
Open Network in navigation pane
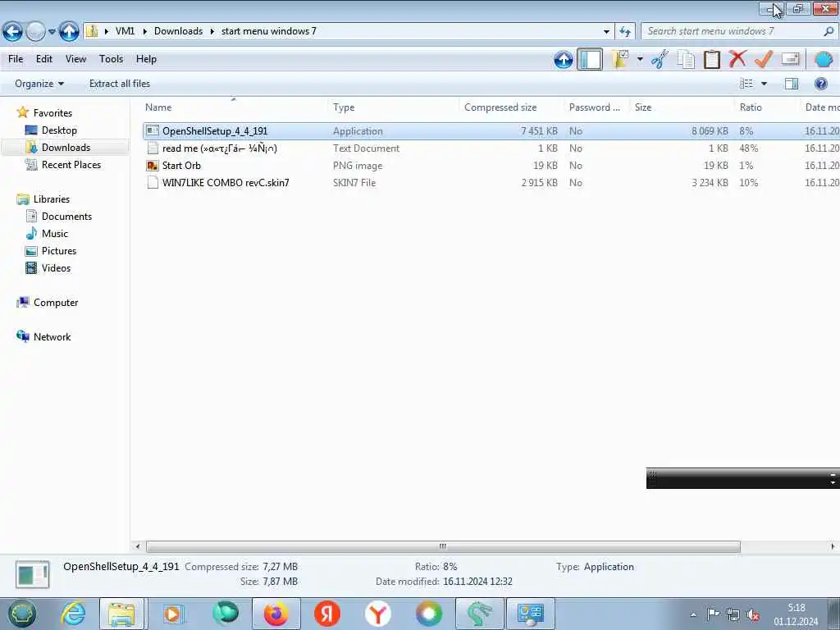pyautogui.click(x=52, y=337)
